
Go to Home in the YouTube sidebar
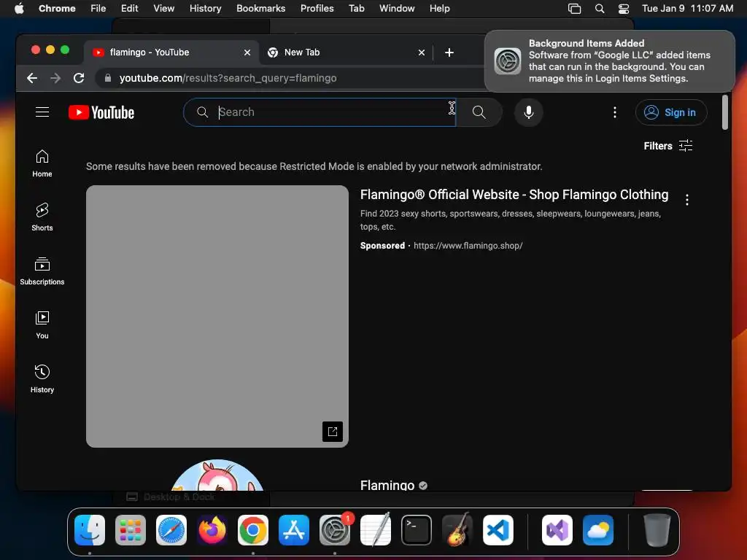coord(42,163)
